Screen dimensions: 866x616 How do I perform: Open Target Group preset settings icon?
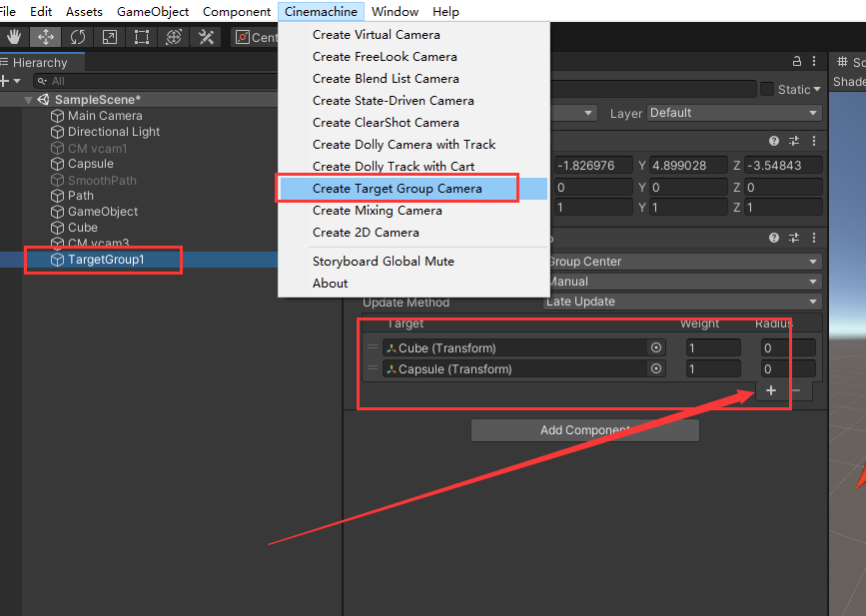(x=794, y=238)
